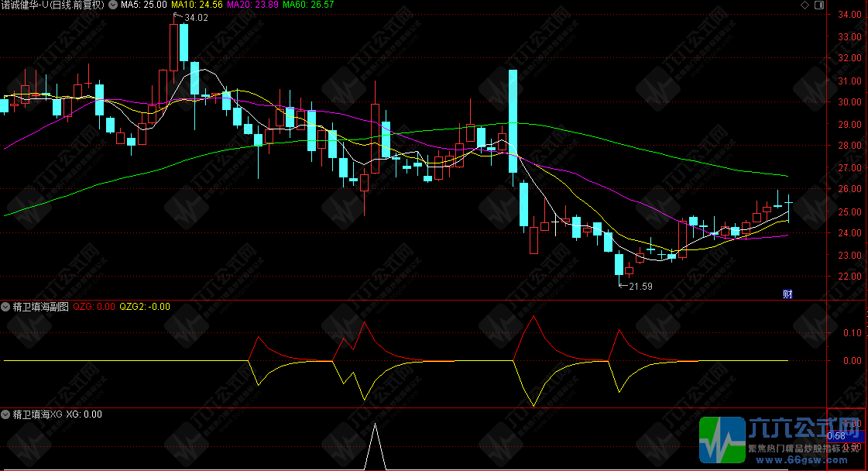Open the www.66gsw.com website link

[x=801, y=460]
